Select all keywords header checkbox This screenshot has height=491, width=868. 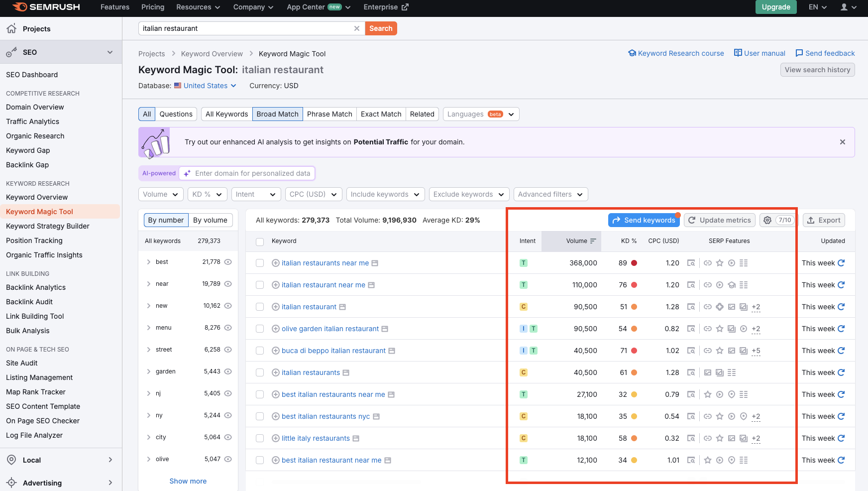[260, 242]
